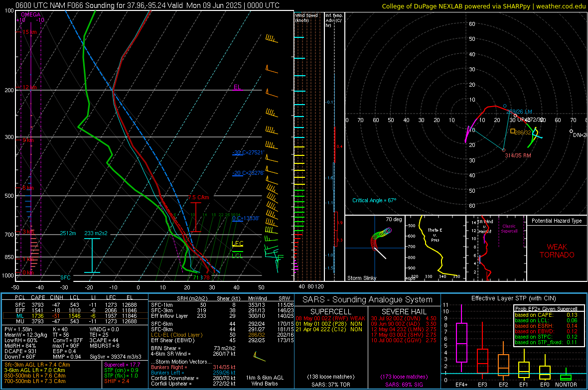Select the Eff Shear (EBWD) row
588x390 pixels.
coord(222,341)
